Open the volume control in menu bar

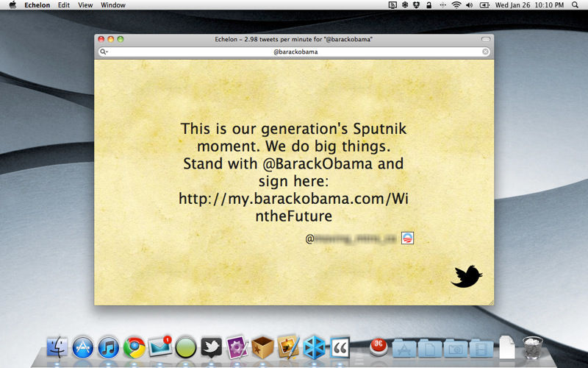(470, 5)
